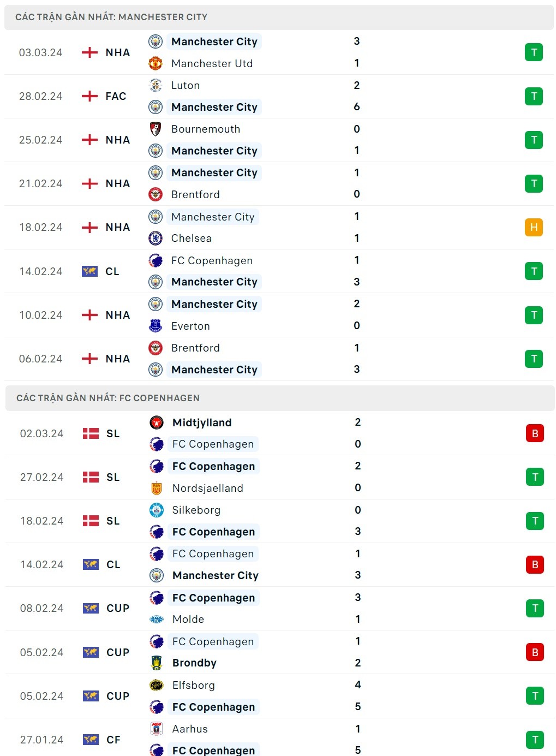The image size is (556, 756).
Task: Click the Bournemouth club crest icon
Action: click(156, 129)
